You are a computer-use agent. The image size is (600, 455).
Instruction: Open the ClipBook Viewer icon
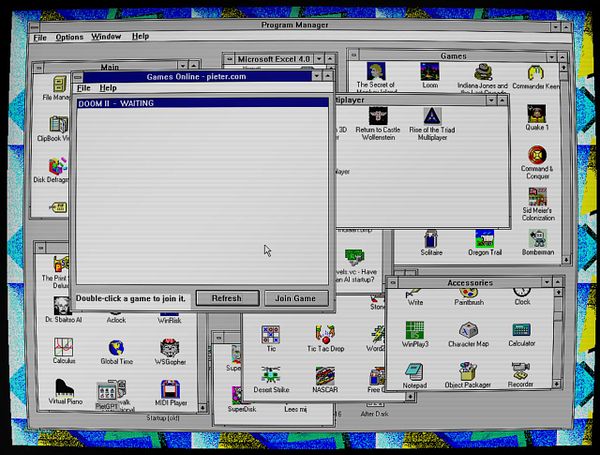point(59,125)
